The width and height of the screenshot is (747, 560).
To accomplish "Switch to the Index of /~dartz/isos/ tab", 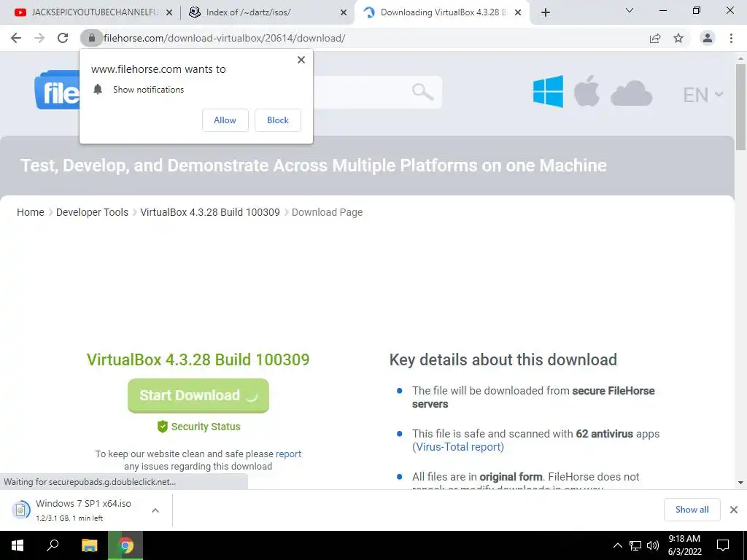I will 248,12.
